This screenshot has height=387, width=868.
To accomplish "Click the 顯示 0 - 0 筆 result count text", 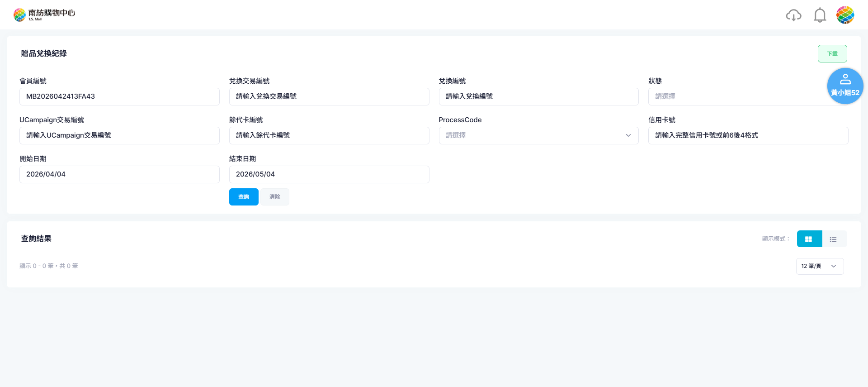I will pyautogui.click(x=49, y=266).
